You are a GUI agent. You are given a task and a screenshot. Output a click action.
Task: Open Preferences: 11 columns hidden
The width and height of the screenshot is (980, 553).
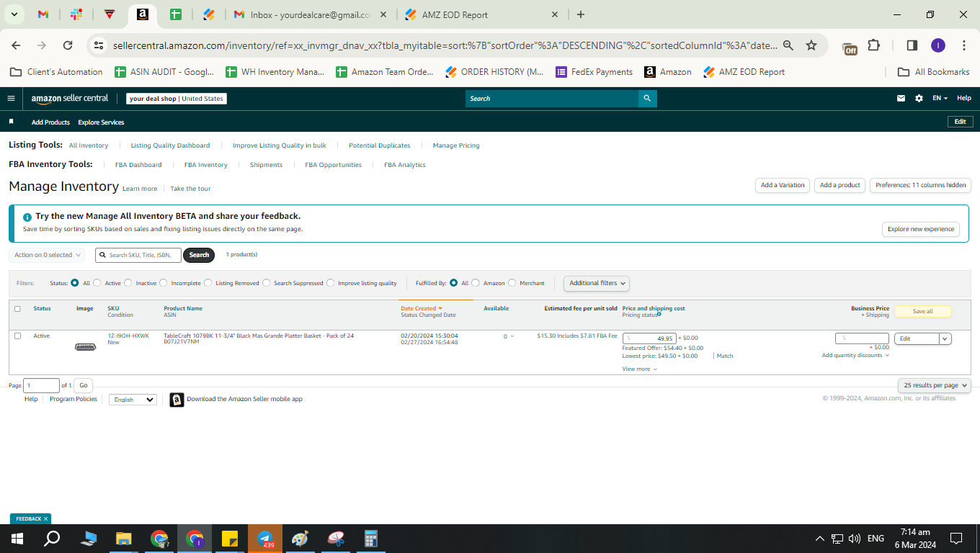tap(921, 185)
